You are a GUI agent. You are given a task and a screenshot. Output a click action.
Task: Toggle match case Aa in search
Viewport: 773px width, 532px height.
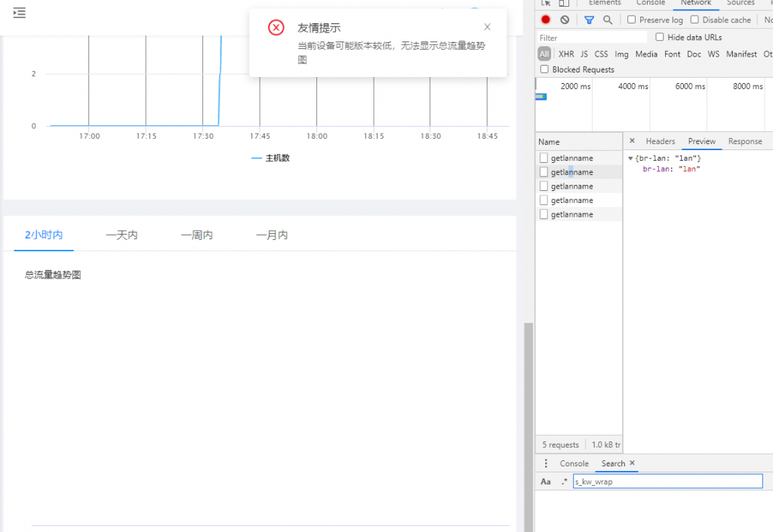point(546,481)
